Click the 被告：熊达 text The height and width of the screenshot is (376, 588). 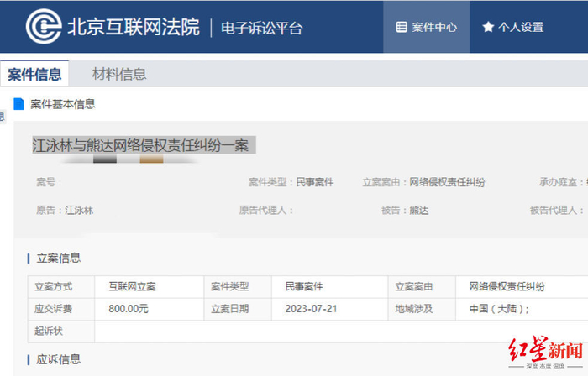pyautogui.click(x=405, y=210)
